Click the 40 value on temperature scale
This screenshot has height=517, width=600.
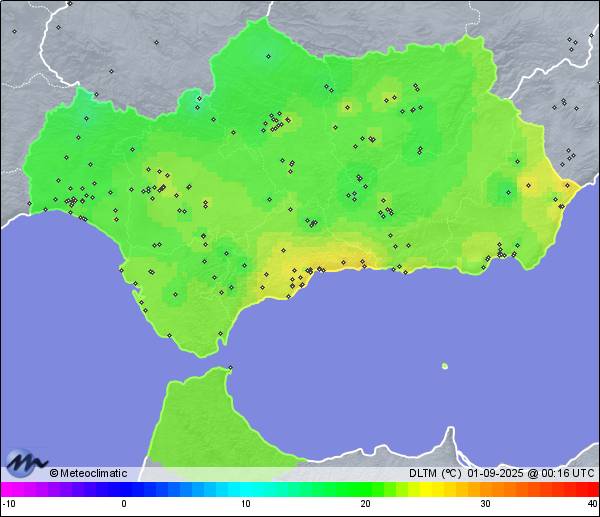(593, 504)
